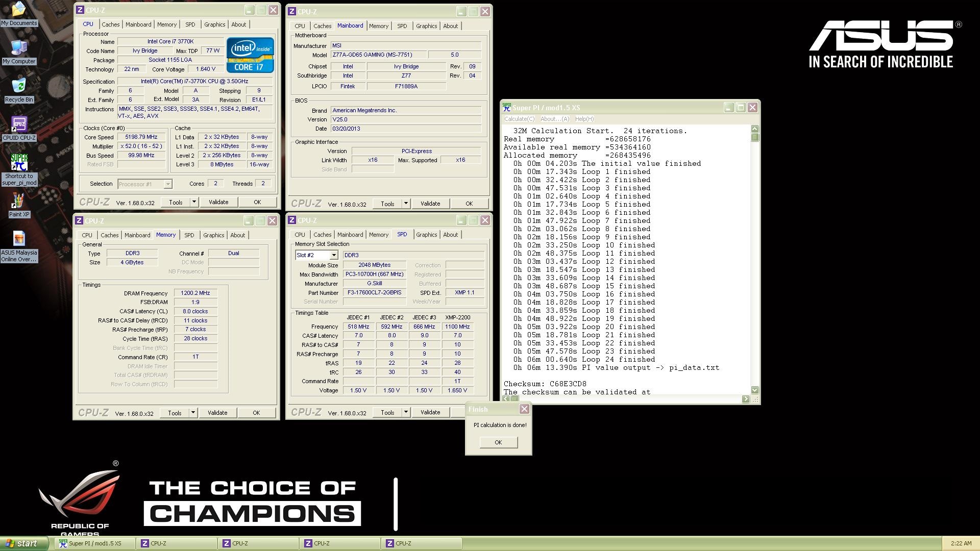Click OK in Memory CPU-Z window
Viewport: 980px width, 551px height.
coord(256,413)
